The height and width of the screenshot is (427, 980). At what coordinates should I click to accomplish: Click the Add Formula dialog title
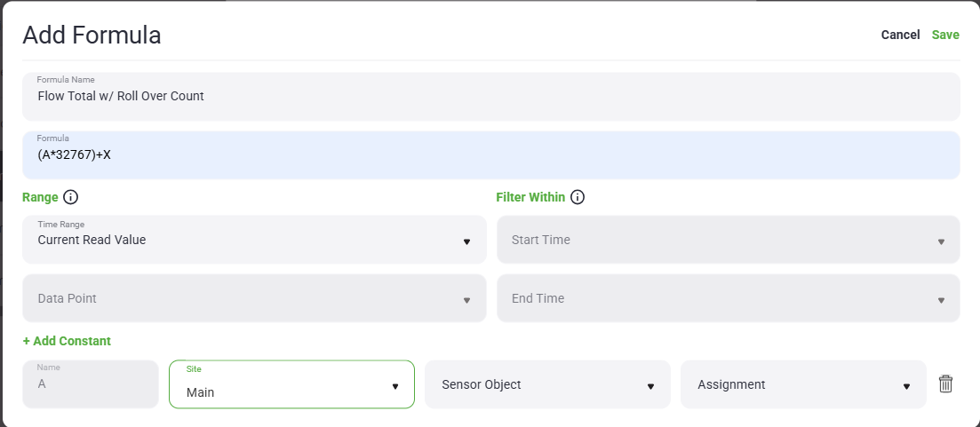click(x=92, y=36)
